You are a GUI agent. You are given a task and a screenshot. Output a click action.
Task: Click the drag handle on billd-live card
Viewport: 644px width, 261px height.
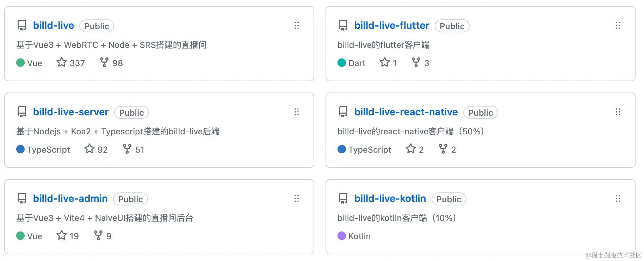pyautogui.click(x=297, y=25)
